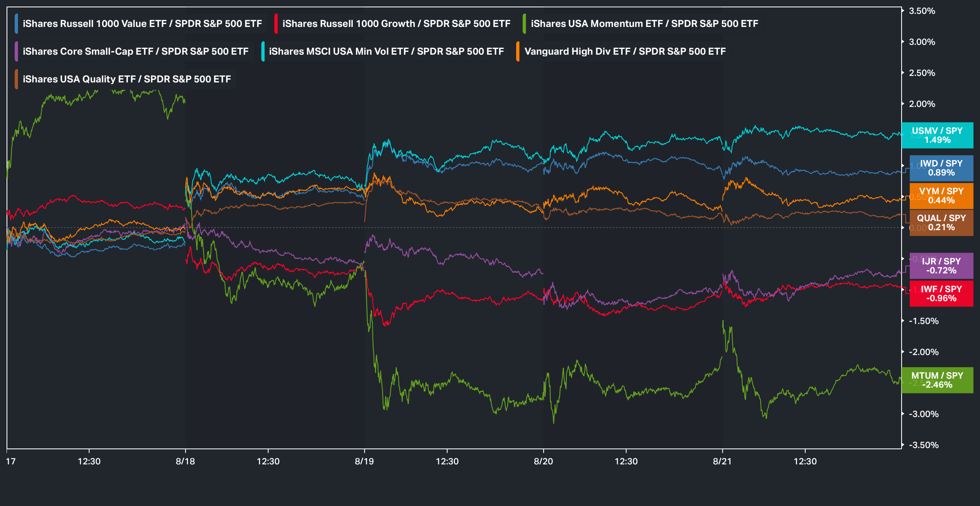Click the 8/20 date label on the time axis
The image size is (980, 506).
point(543,462)
